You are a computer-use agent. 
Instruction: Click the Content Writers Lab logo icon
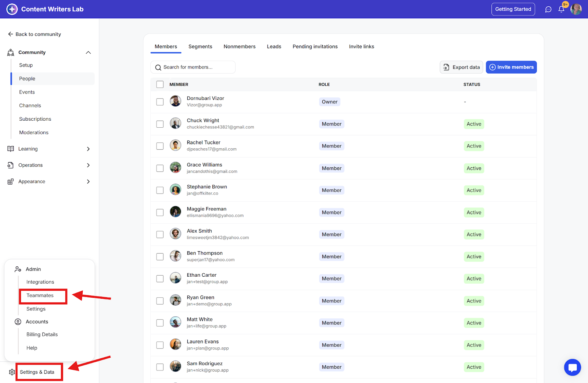coord(12,9)
